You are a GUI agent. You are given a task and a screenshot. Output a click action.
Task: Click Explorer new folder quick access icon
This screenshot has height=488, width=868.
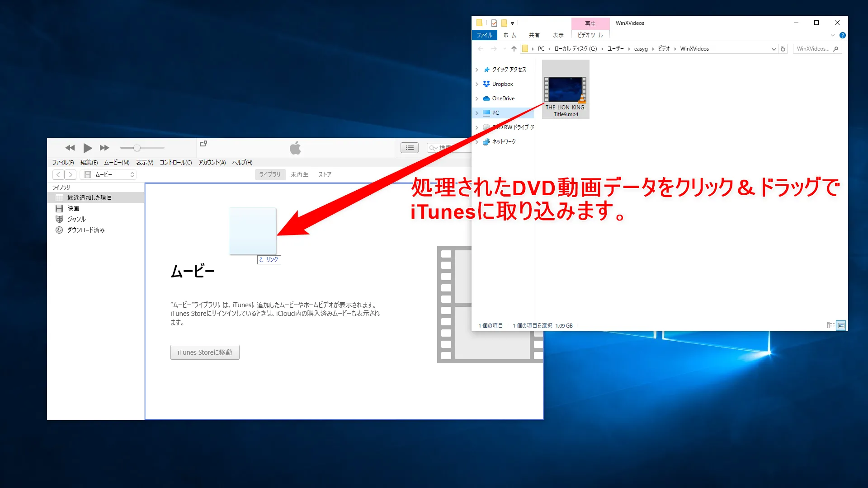click(x=504, y=23)
